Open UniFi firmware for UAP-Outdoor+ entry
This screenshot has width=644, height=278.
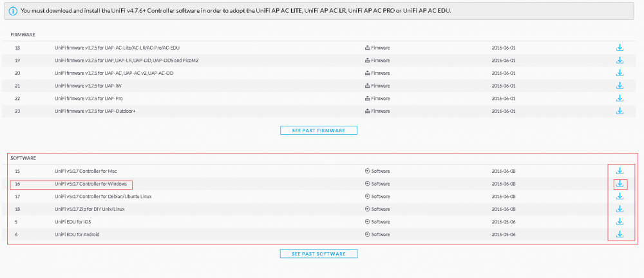coord(95,111)
